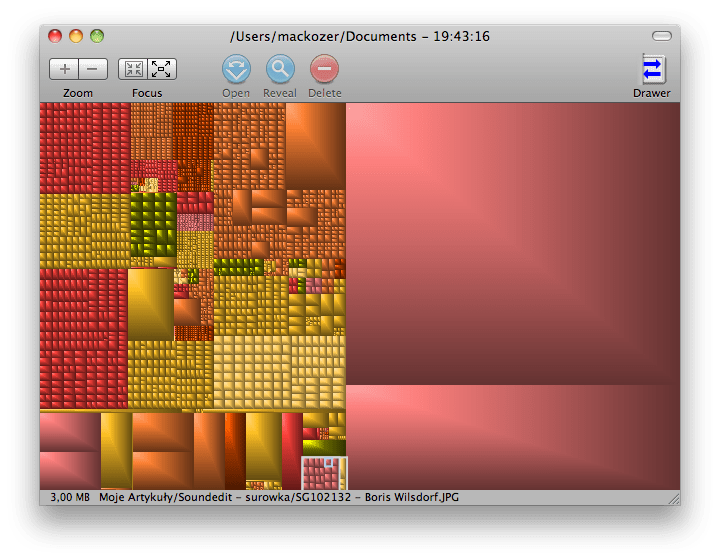Screen dimensions: 720x560
Task: Toggle the Drawer with the blue arrows icon
Action: (652, 69)
